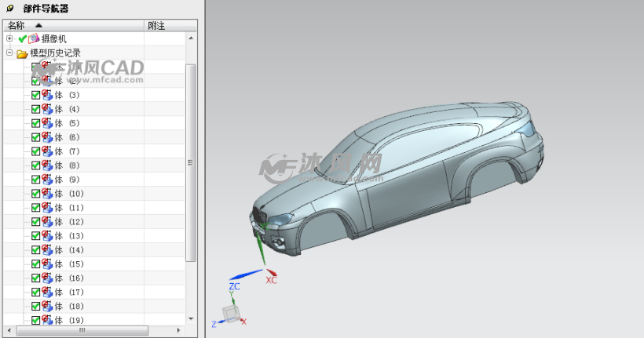644x338 pixels.
Task: Click the body feature icon of 体 (14)
Action: pyautogui.click(x=47, y=250)
